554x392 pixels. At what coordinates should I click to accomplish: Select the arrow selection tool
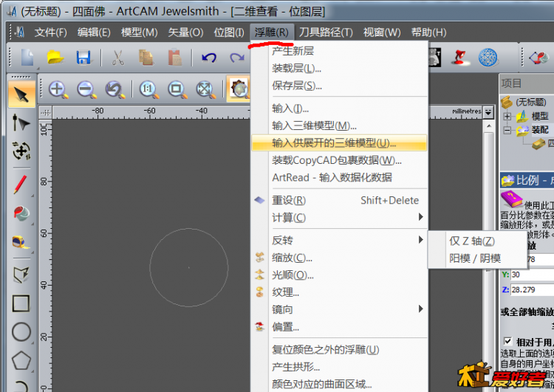(21, 94)
